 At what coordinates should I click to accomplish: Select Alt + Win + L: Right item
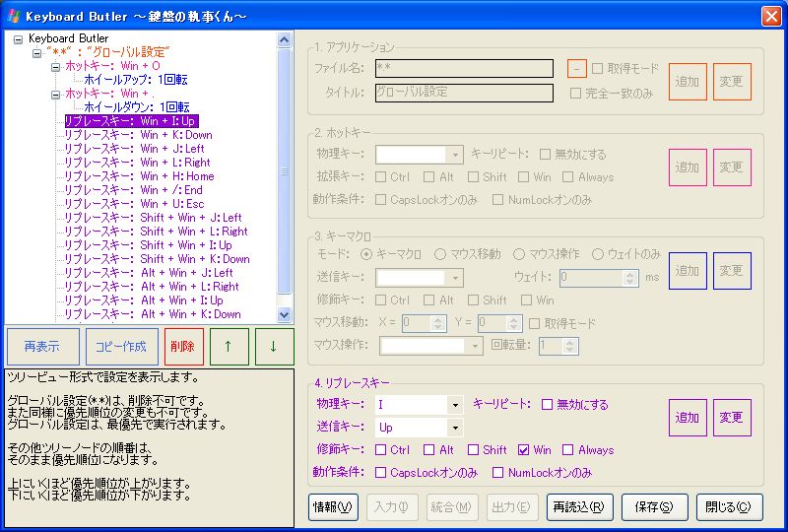[x=152, y=287]
